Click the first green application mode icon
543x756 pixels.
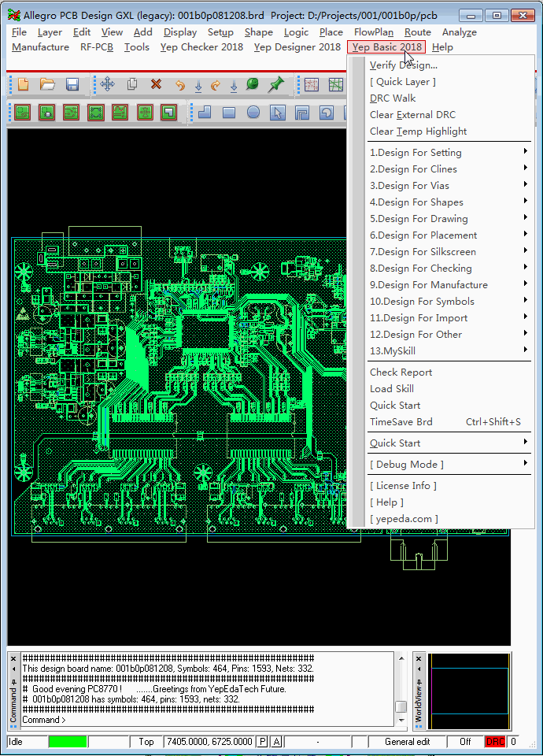coord(23,113)
